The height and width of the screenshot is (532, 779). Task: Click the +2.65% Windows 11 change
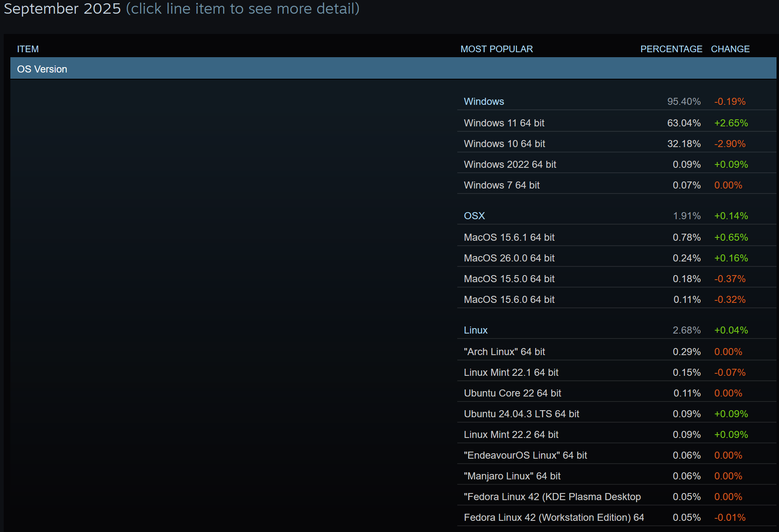coord(731,123)
